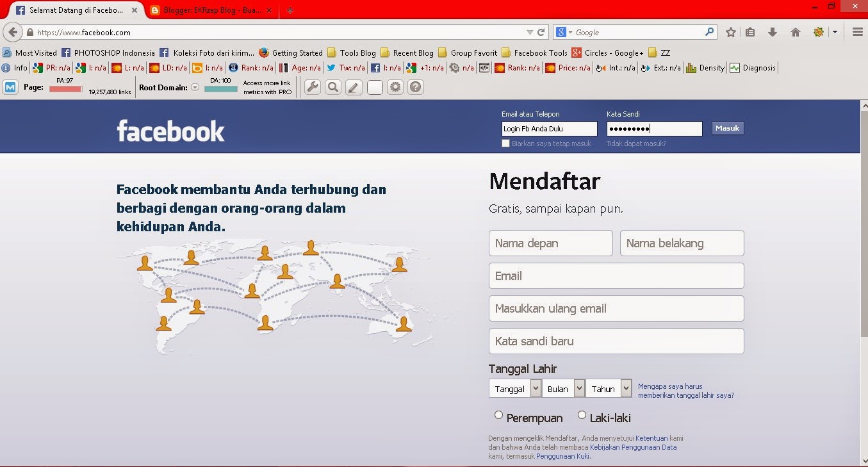The width and height of the screenshot is (868, 467).
Task: Click the Masuk login button
Action: click(x=727, y=127)
